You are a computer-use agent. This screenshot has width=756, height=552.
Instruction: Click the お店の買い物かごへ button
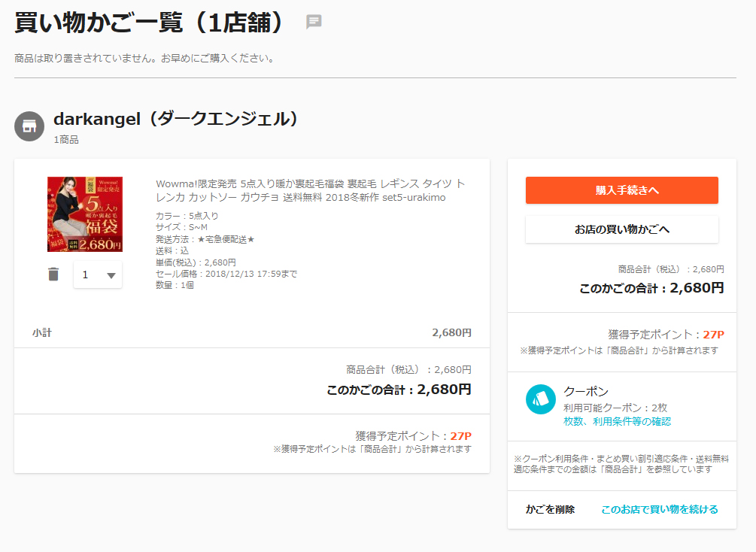click(622, 229)
